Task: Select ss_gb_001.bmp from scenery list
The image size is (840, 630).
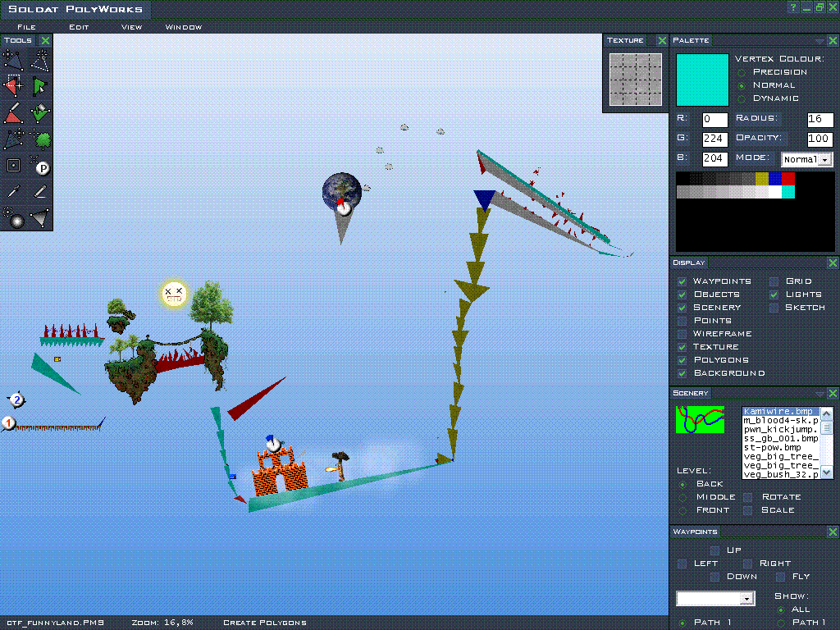Action: click(780, 438)
